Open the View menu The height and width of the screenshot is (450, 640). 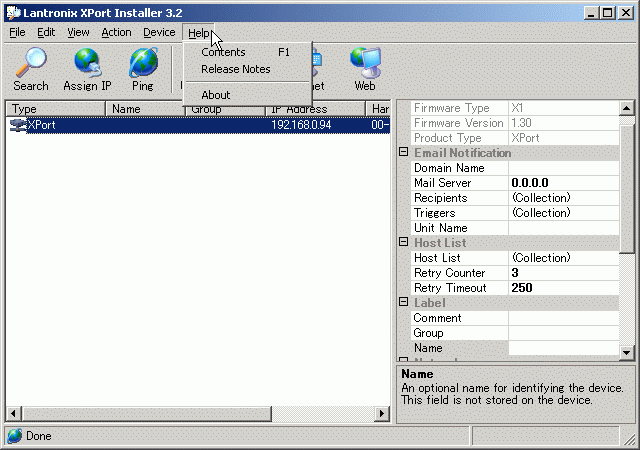click(78, 32)
